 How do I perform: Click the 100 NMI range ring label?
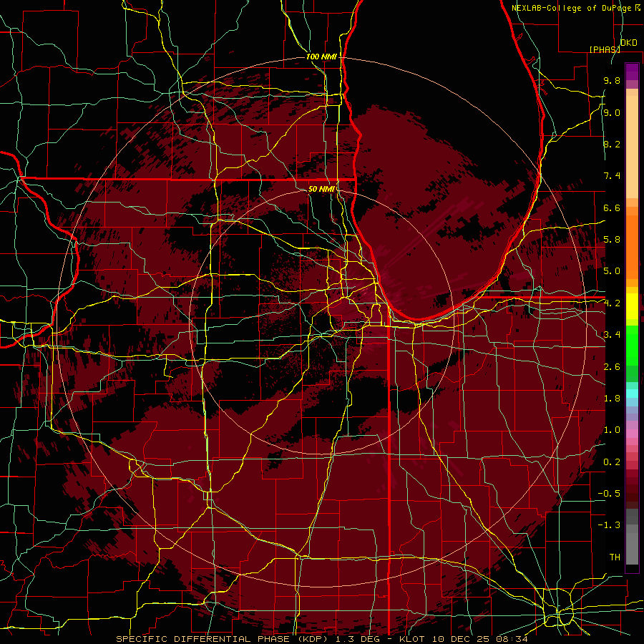pyautogui.click(x=321, y=57)
